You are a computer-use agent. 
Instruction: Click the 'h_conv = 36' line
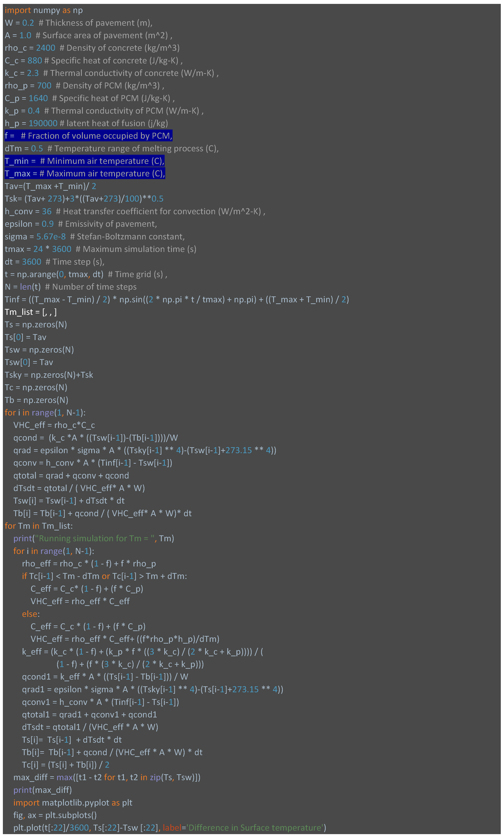pos(135,211)
